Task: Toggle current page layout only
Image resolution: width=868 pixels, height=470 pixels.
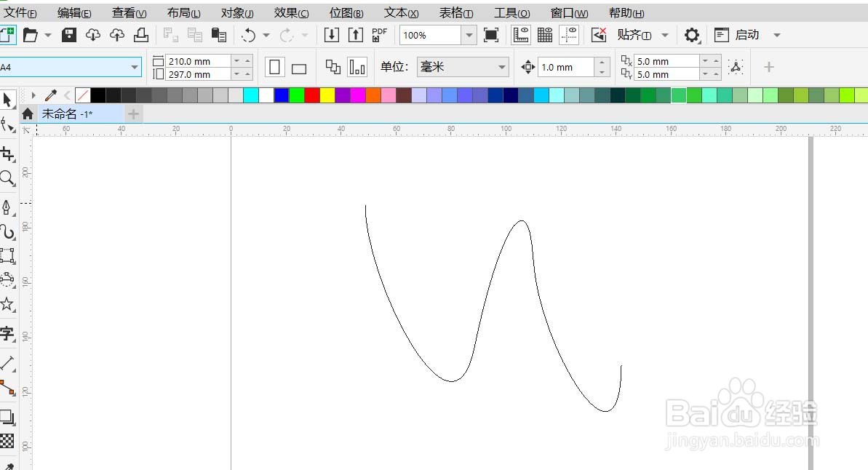Action: pos(357,68)
